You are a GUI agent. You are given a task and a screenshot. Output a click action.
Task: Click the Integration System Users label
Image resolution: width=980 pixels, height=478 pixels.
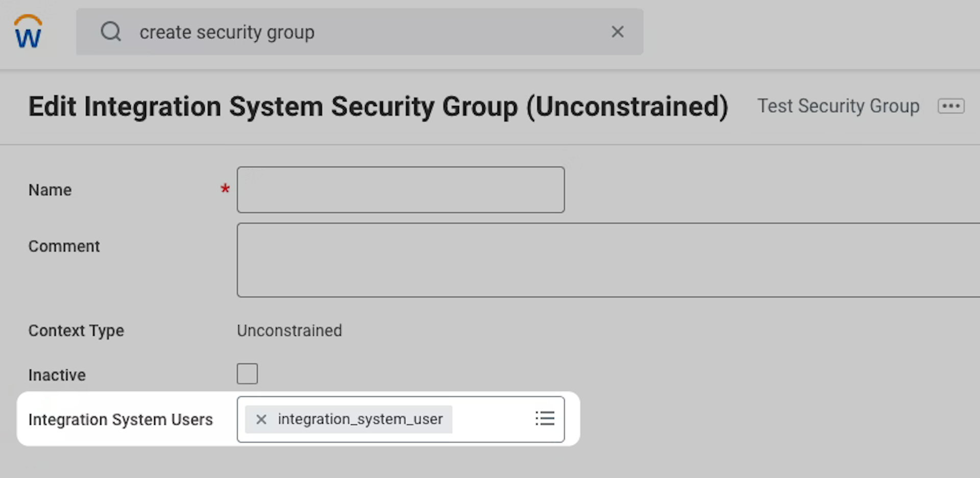[x=120, y=420]
